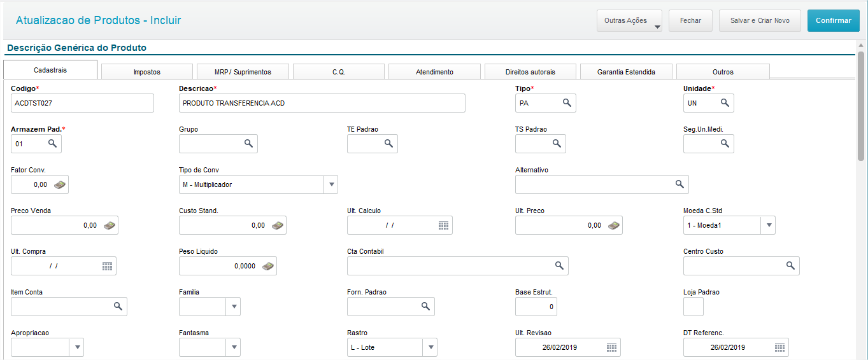Image resolution: width=868 pixels, height=360 pixels.
Task: Open the MRP / Suprimentos tab
Action: click(243, 72)
